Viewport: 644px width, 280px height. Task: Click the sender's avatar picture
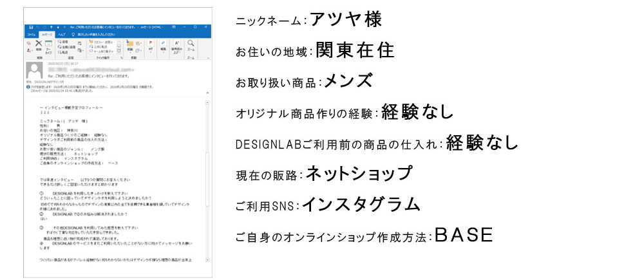pyautogui.click(x=34, y=70)
